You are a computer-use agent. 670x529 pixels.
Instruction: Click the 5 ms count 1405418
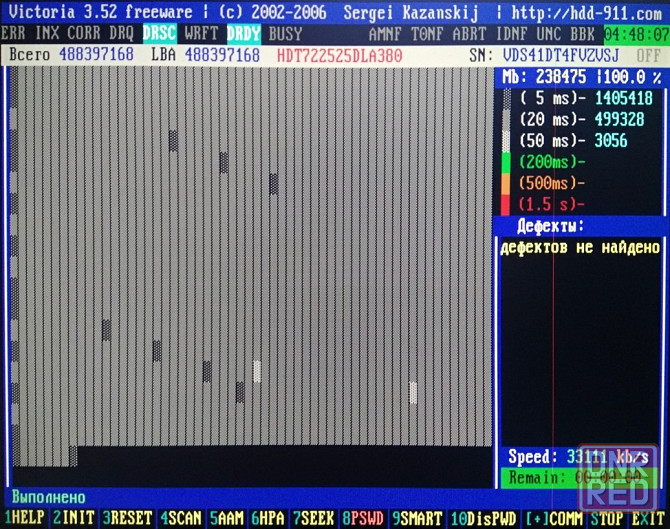click(x=624, y=98)
